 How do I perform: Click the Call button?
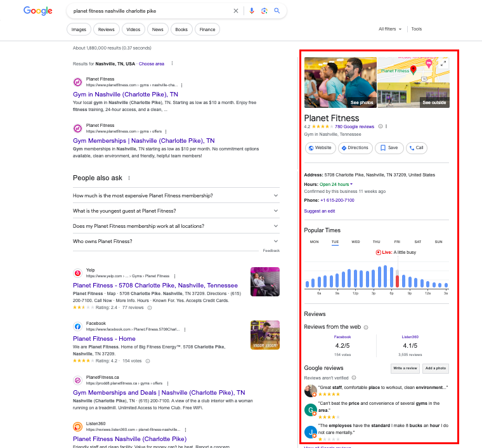click(417, 148)
